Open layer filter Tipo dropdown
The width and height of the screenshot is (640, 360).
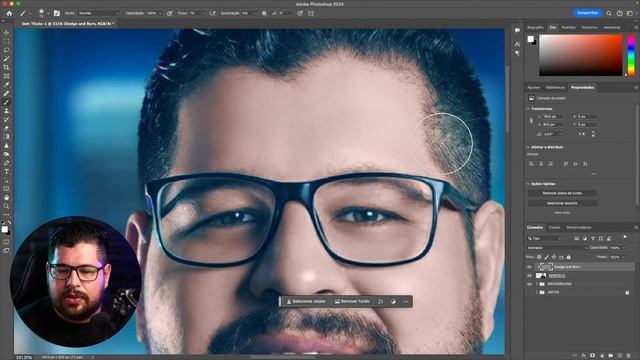pos(545,238)
